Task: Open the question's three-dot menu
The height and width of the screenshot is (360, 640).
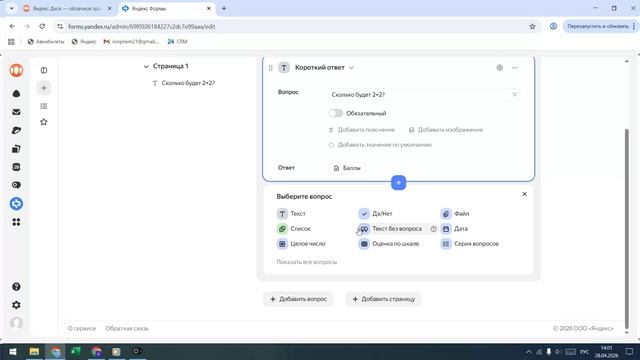Action: click(515, 68)
